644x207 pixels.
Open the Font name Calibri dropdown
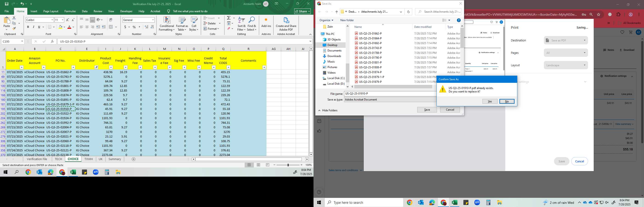pyautogui.click(x=52, y=20)
